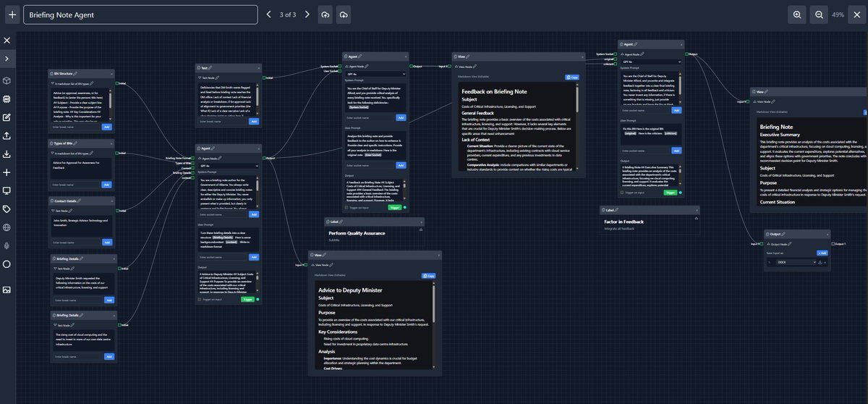This screenshot has width=868, height=404.
Task: Select the cube icon in left sidebar
Action: pos(7,80)
